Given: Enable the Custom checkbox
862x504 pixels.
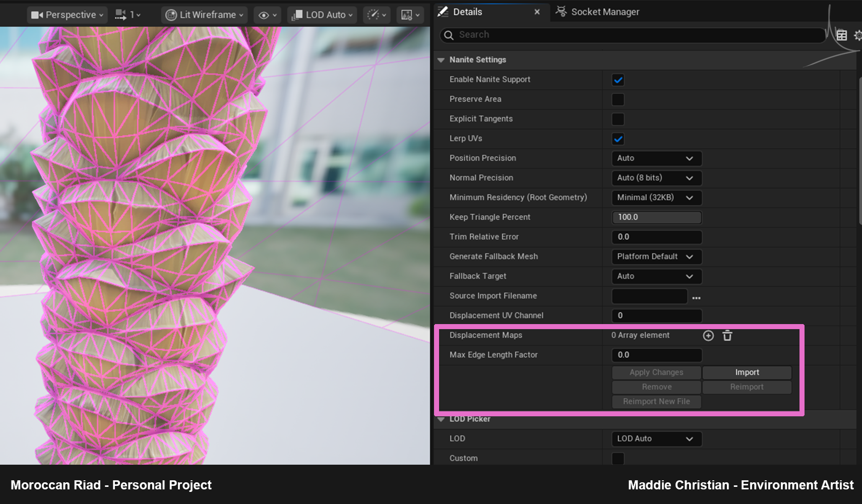Looking at the screenshot, I should 618,459.
